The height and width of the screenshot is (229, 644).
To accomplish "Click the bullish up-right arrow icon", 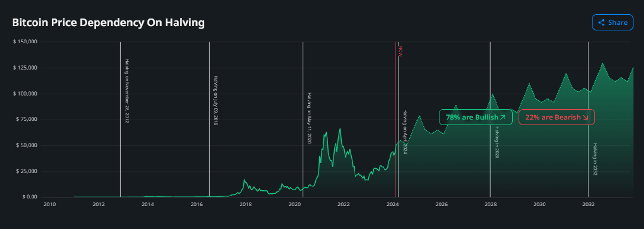I will pos(503,117).
